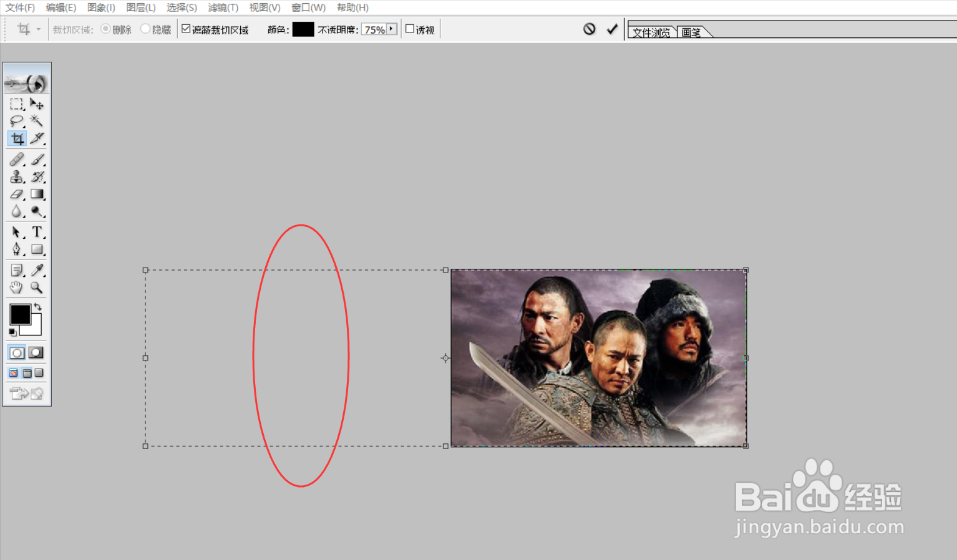The width and height of the screenshot is (957, 560).
Task: Select the Rectangle Shape tool
Action: pyautogui.click(x=37, y=249)
